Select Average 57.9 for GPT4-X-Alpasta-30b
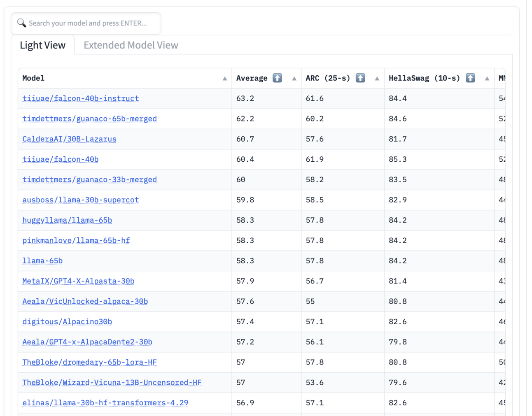The height and width of the screenshot is (416, 532). (245, 281)
